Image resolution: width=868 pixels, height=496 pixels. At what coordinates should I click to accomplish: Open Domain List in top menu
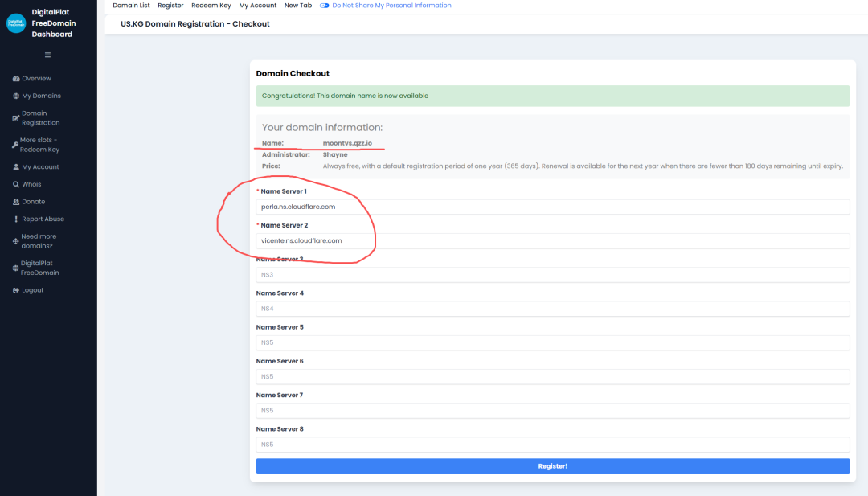click(131, 6)
